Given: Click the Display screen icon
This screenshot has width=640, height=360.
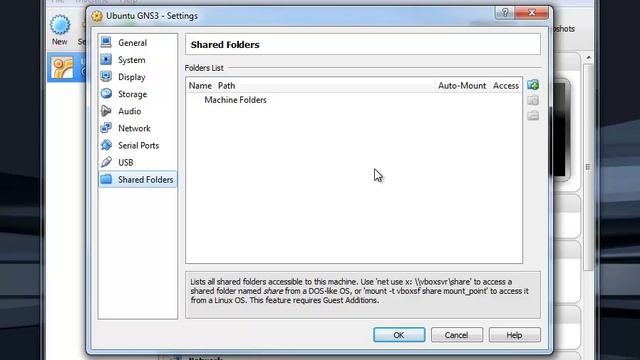Looking at the screenshot, I should click(x=106, y=76).
